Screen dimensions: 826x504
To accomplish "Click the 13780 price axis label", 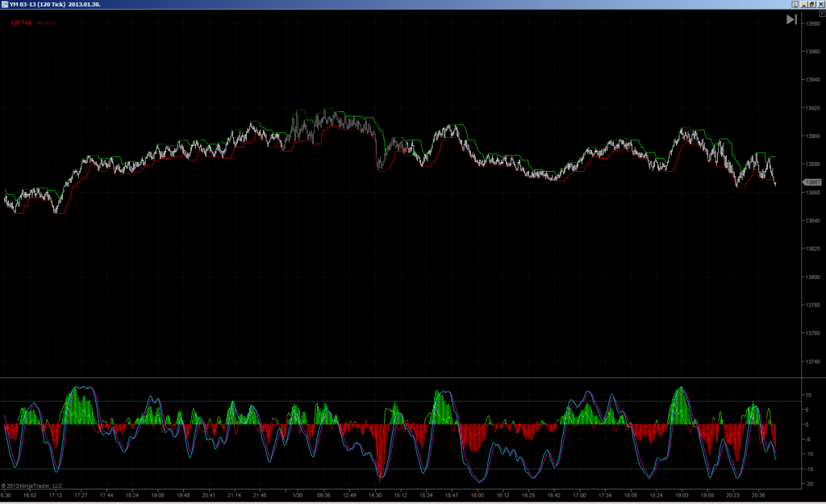I will (812, 305).
